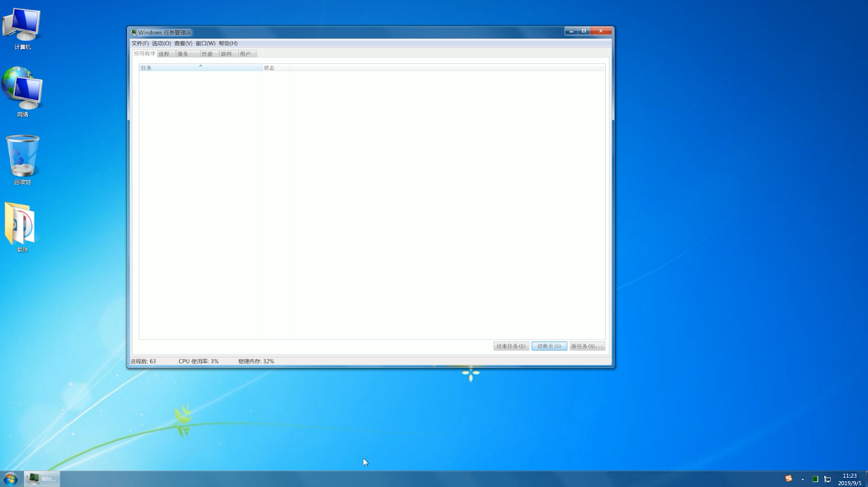Click the Task Manager taskbar button
Viewport: 868px width, 487px height.
(x=42, y=479)
